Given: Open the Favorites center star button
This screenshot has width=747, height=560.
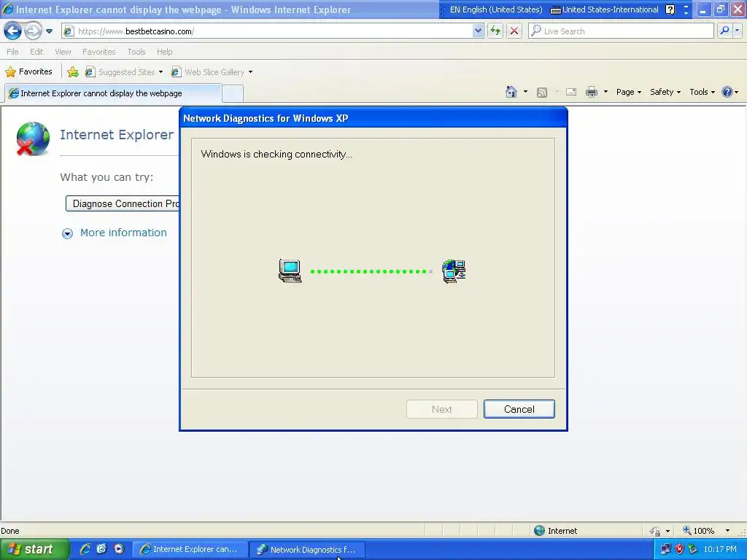Looking at the screenshot, I should (x=28, y=72).
